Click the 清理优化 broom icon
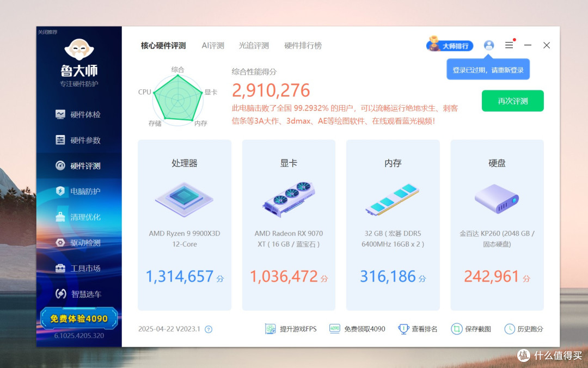588x368 pixels. pos(60,217)
